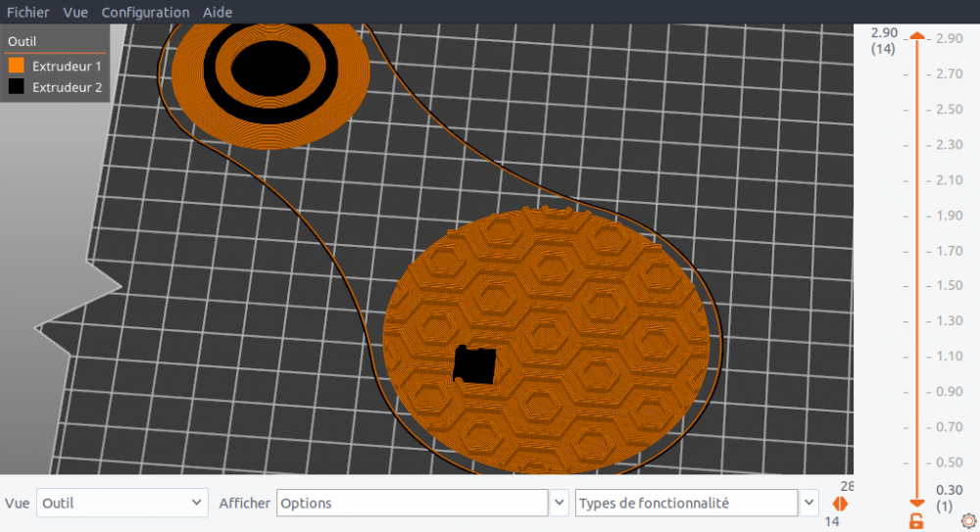Click the Extrudeur 1 legend label
The width and height of the screenshot is (980, 532).
67,67
